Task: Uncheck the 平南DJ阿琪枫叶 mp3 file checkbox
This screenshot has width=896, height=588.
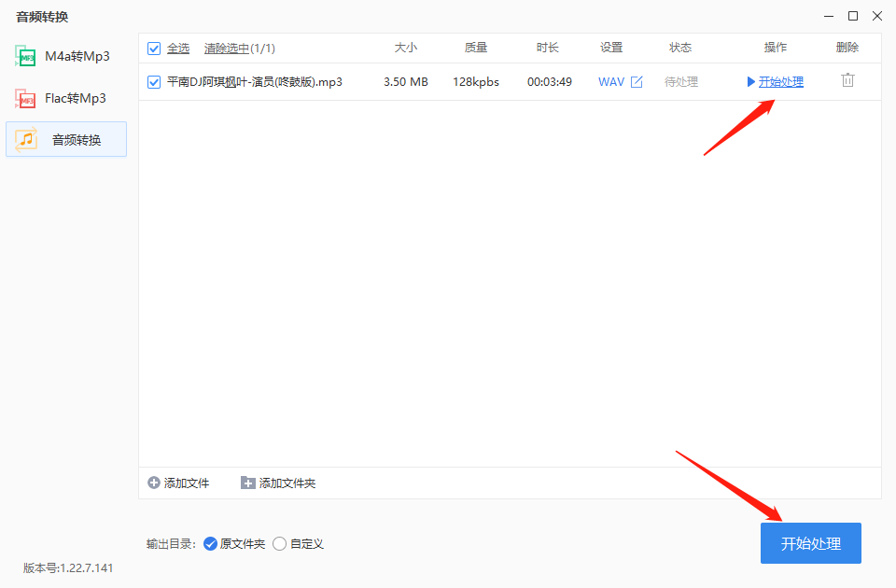Action: click(154, 82)
